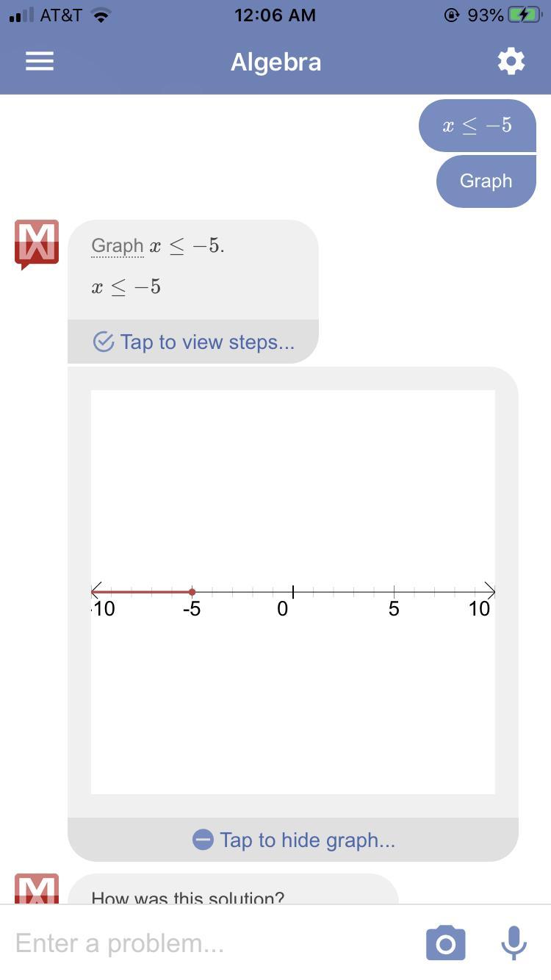Open the hamburger menu
Image resolution: width=551 pixels, height=980 pixels.
click(x=40, y=62)
